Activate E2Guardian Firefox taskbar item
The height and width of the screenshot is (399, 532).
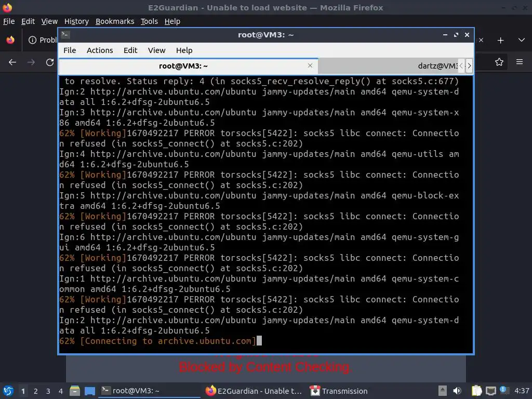(254, 391)
